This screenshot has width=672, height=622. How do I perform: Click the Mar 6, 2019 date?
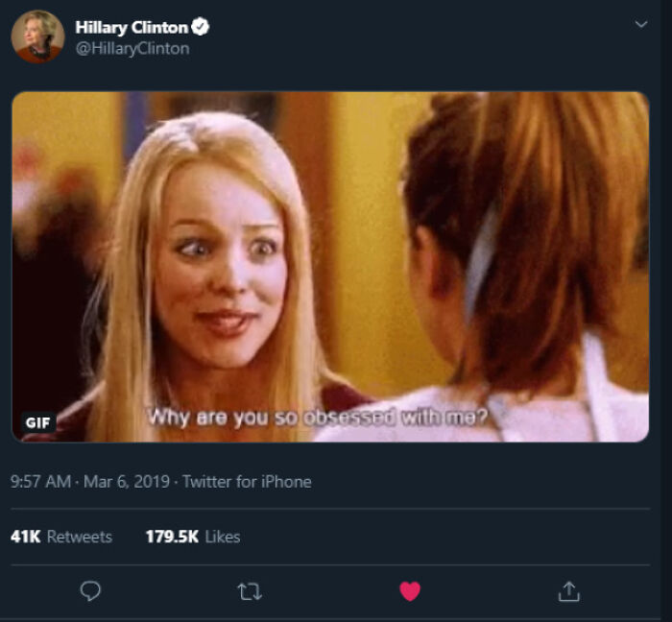click(127, 482)
